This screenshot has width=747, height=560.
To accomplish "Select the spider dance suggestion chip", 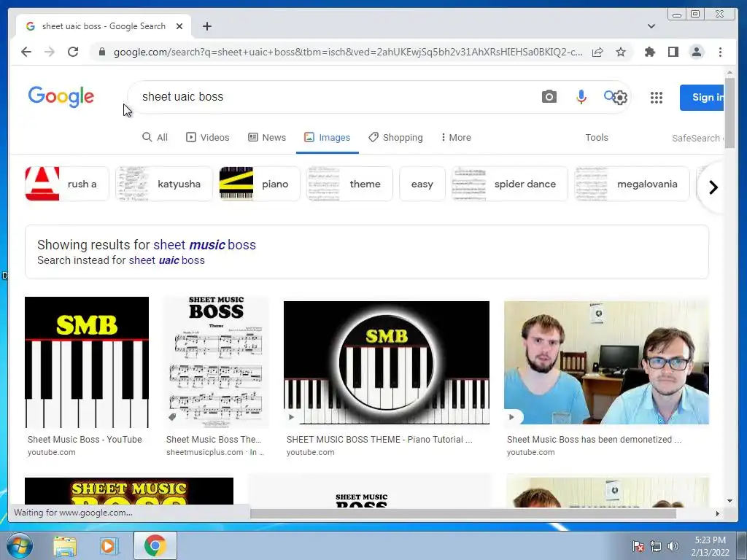I will (x=510, y=184).
